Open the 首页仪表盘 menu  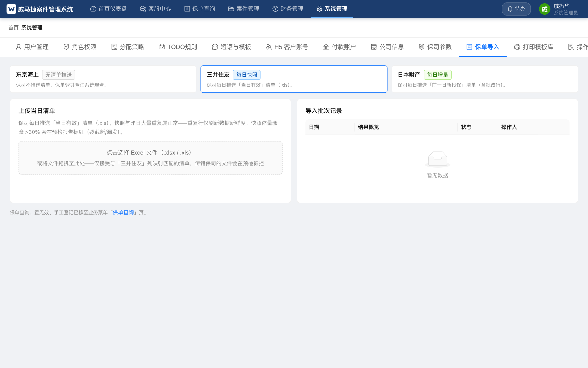pos(109,9)
